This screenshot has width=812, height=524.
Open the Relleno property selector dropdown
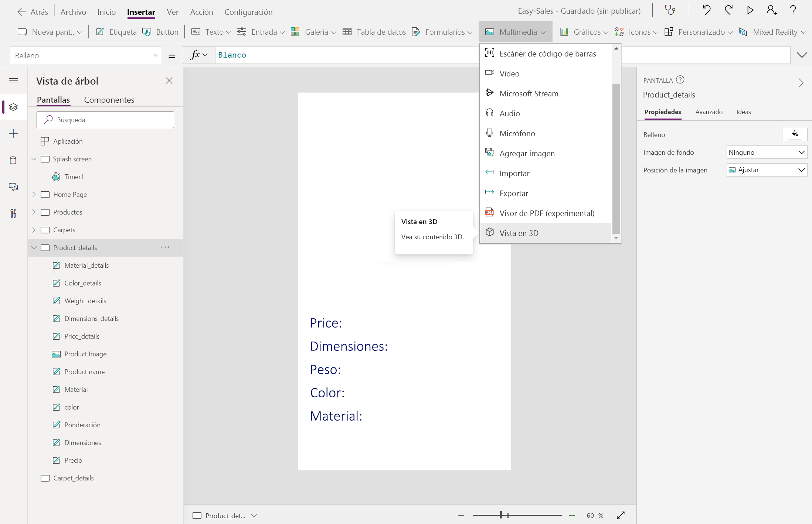[85, 56]
